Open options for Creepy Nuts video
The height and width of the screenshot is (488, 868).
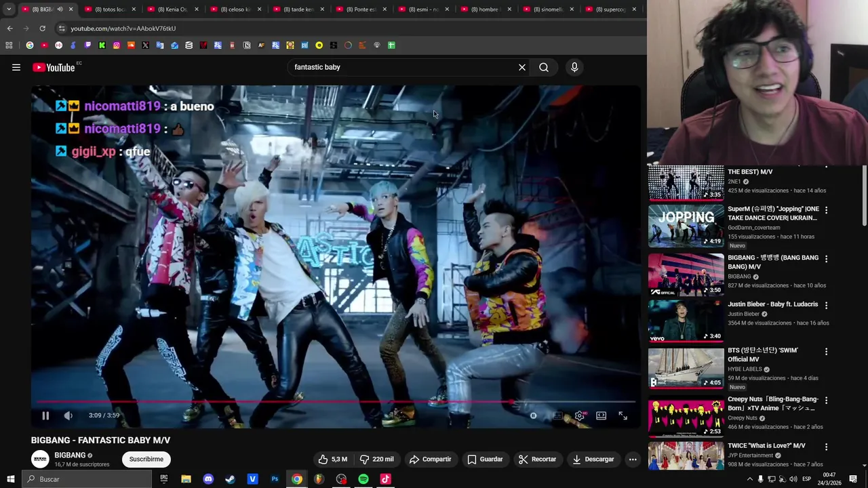pos(826,400)
